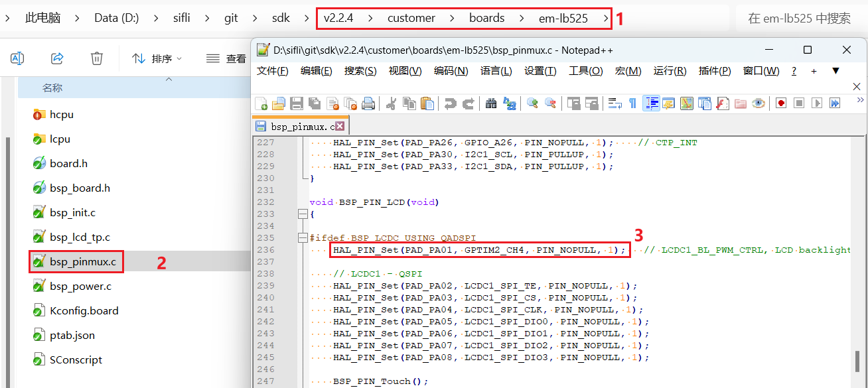Click the 名称 column sort arrow

coord(169,79)
